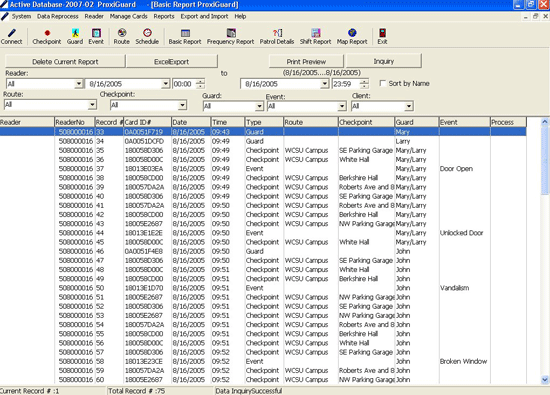Click the end time 23:59 field
This screenshot has height=395, width=550.
(345, 84)
